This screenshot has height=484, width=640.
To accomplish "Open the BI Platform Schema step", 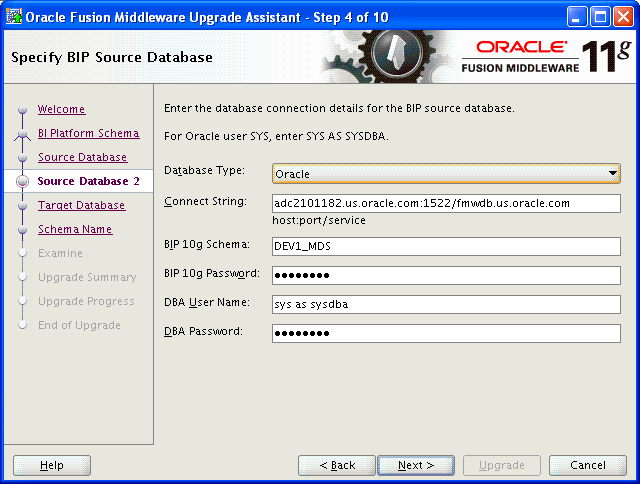I will (89, 133).
